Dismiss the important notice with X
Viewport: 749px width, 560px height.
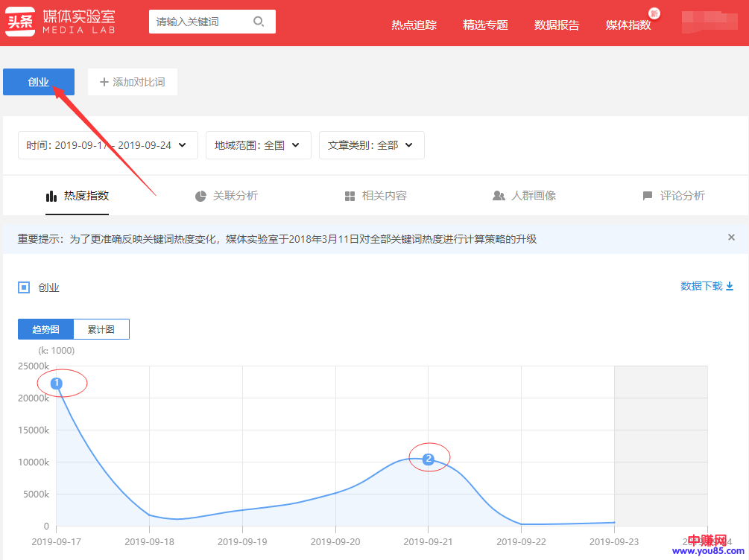(731, 238)
